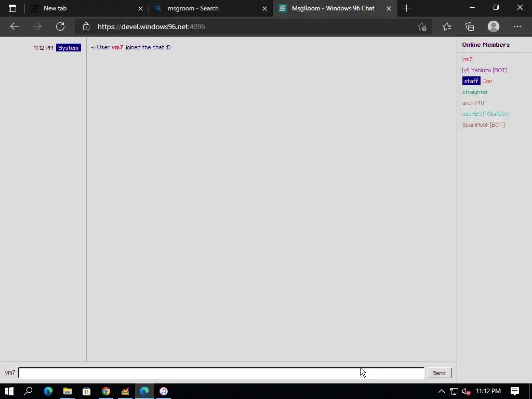Viewport: 532px width, 399px height.
Task: Reload the MsgRoom page
Action: click(60, 26)
